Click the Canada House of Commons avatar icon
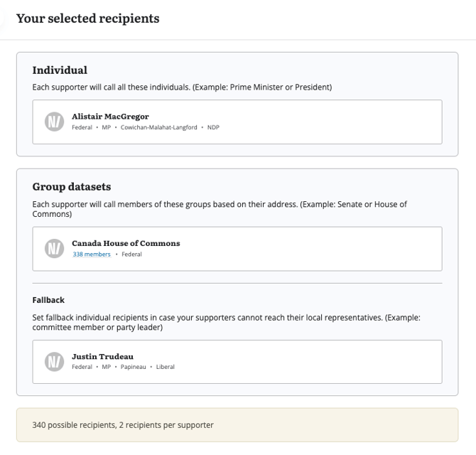476x455 pixels. pos(55,249)
